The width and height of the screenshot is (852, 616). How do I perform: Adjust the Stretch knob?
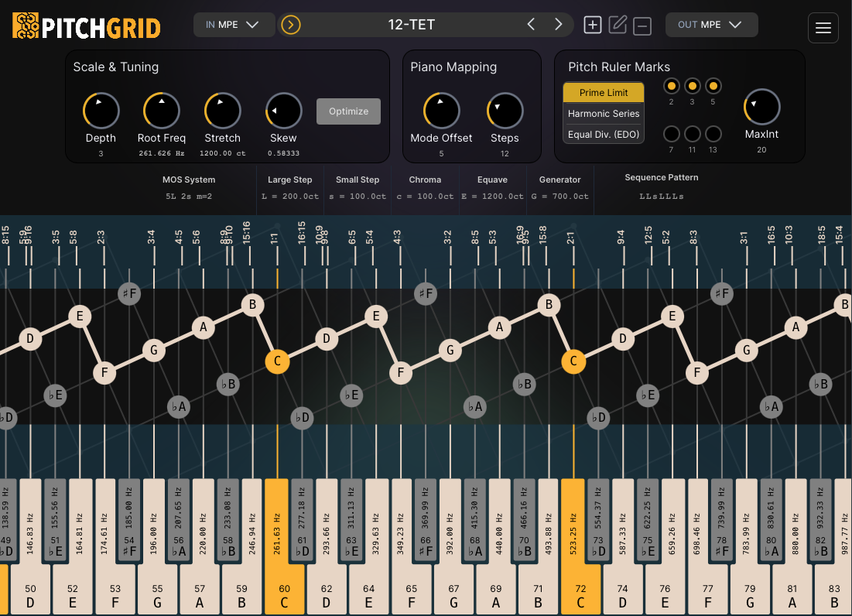click(x=222, y=111)
